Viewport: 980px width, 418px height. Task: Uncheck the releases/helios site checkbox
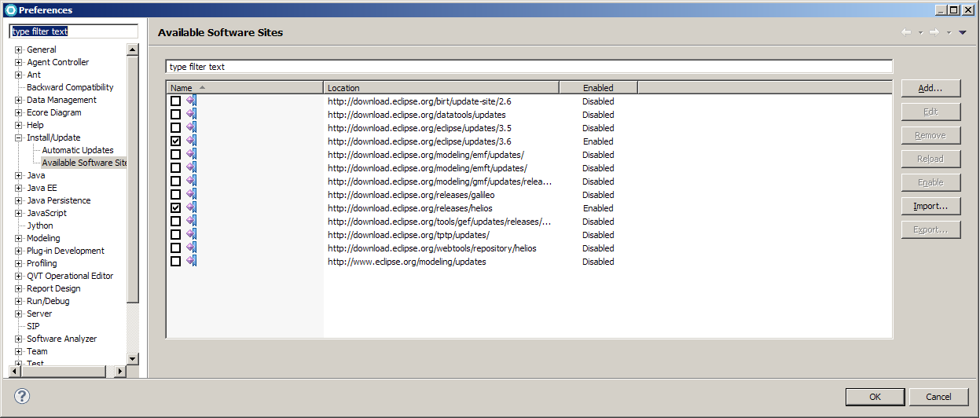click(175, 207)
